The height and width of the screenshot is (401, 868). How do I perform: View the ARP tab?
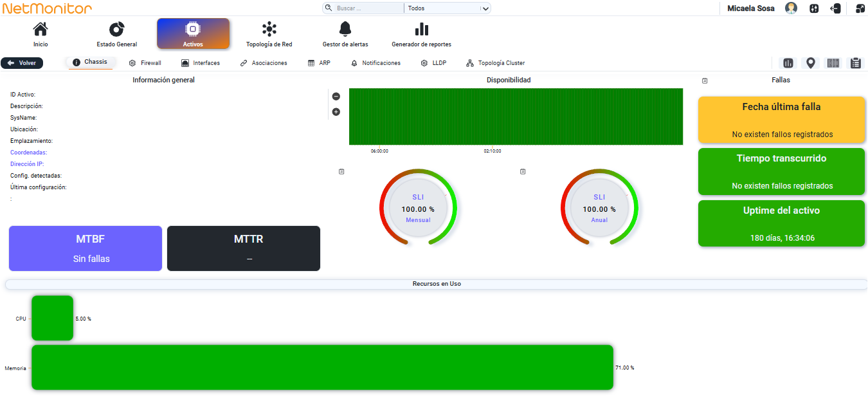coord(319,63)
